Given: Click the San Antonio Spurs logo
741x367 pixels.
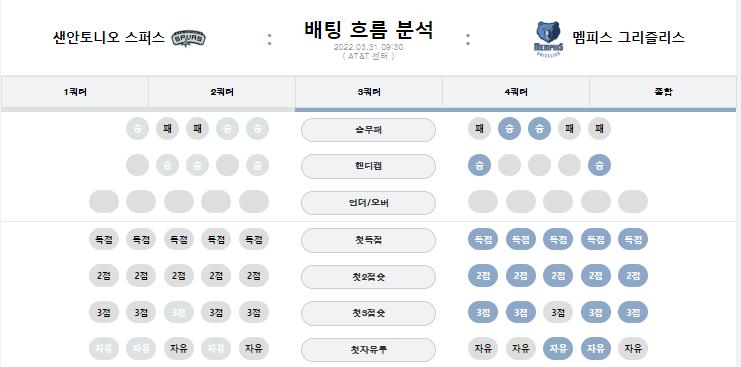Looking at the screenshot, I should pos(188,38).
